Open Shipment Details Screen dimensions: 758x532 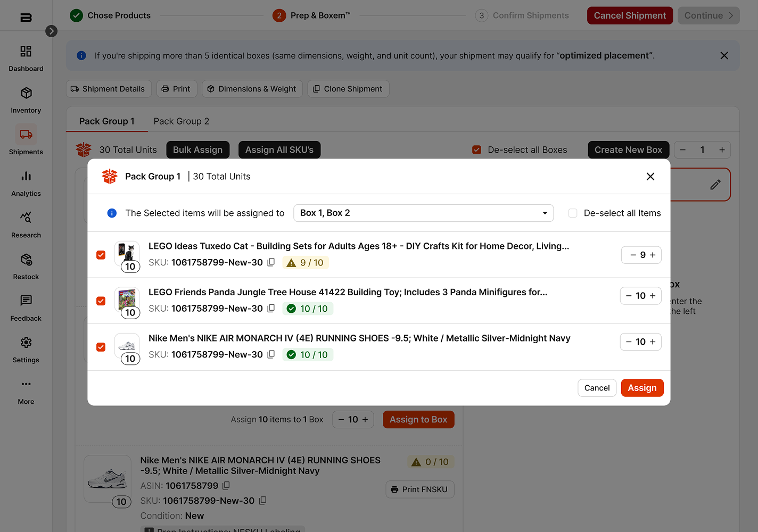(x=109, y=89)
